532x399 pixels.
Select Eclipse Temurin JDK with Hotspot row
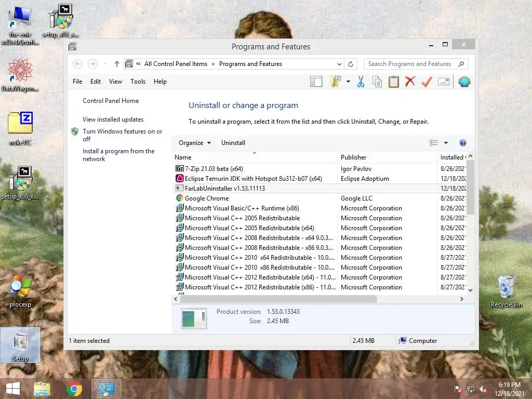tap(319, 179)
